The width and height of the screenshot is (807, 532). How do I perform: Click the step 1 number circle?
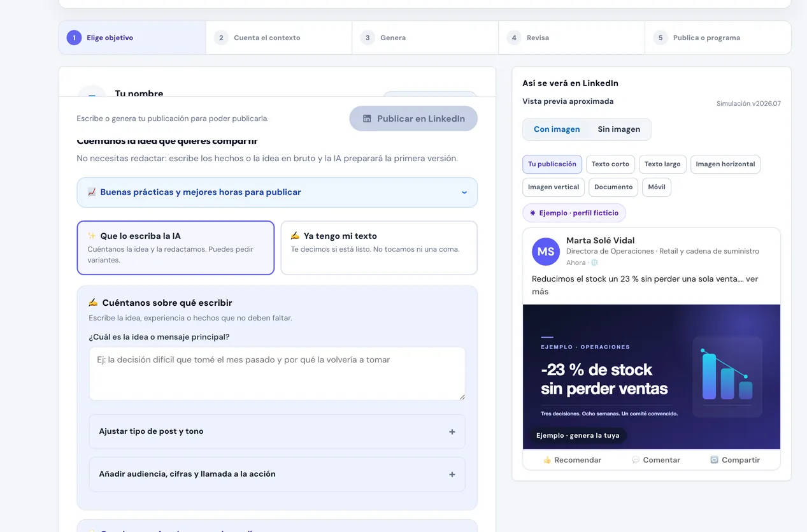tap(74, 38)
